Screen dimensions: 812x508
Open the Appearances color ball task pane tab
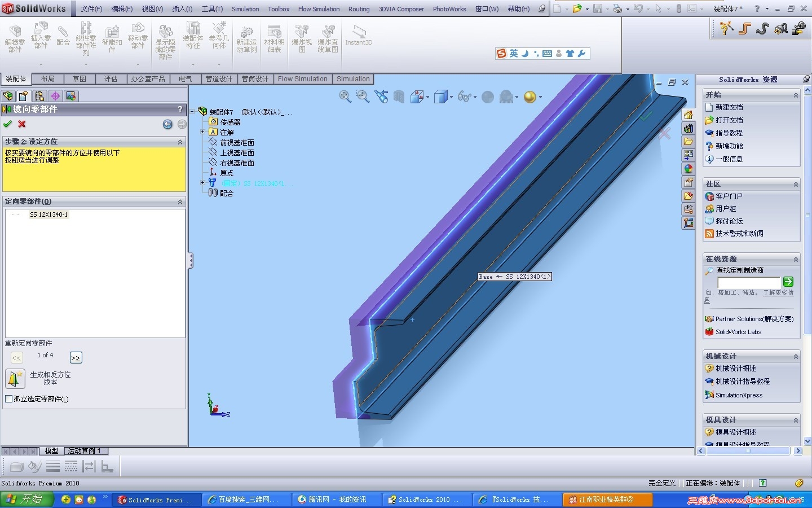(x=689, y=169)
